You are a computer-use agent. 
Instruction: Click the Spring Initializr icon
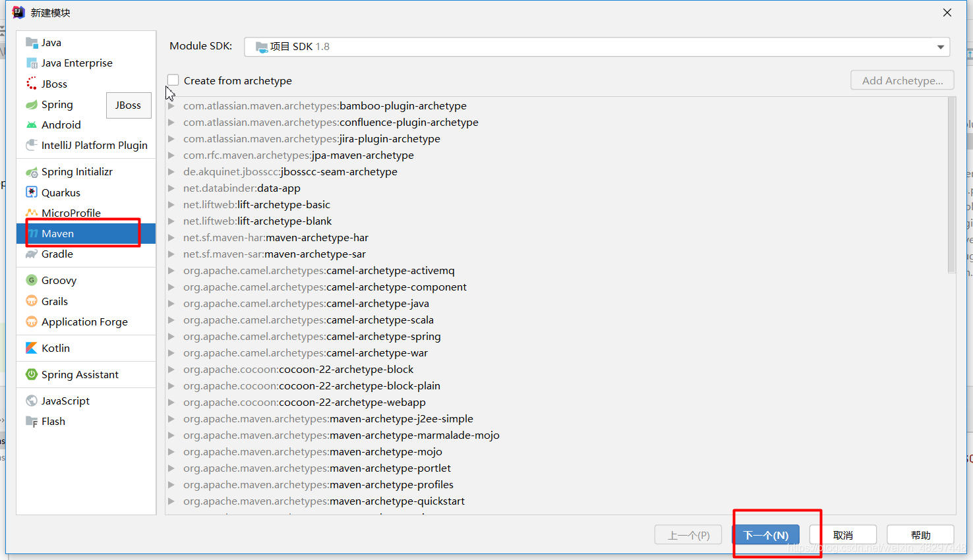(x=32, y=172)
